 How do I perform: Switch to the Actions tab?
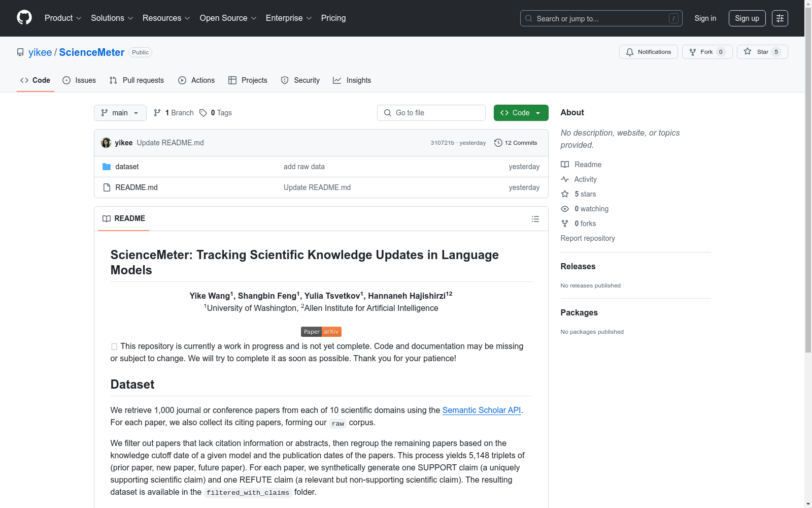pos(196,80)
